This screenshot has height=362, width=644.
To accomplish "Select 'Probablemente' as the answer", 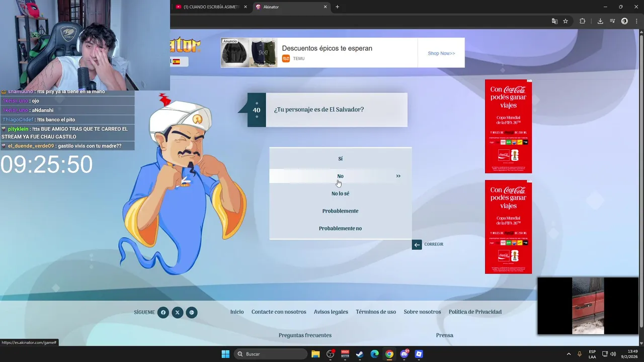I will pyautogui.click(x=340, y=211).
